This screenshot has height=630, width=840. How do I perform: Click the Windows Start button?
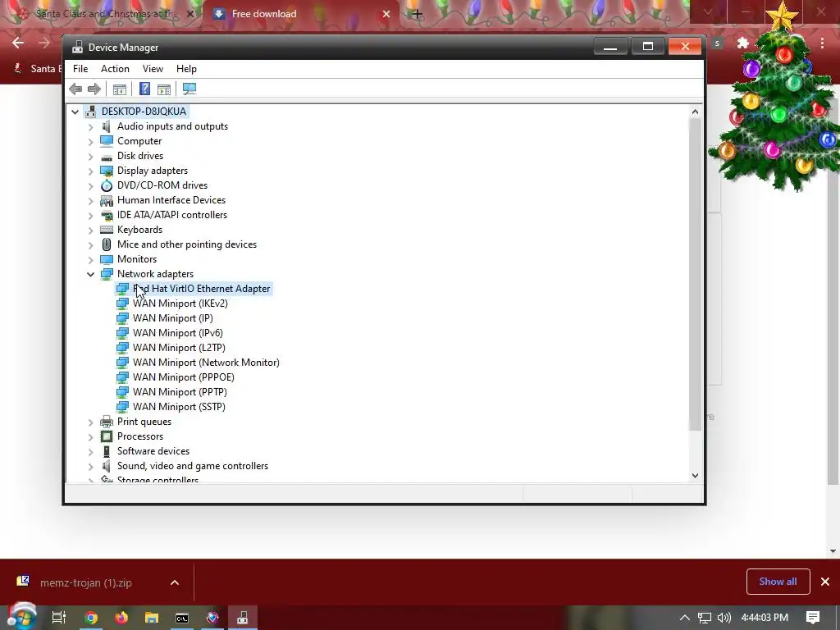coord(21,617)
